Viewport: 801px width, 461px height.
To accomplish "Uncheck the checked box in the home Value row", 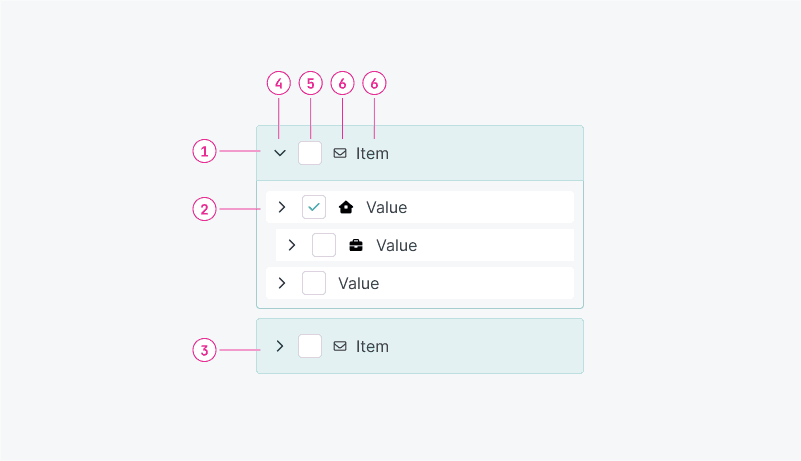I will point(314,207).
